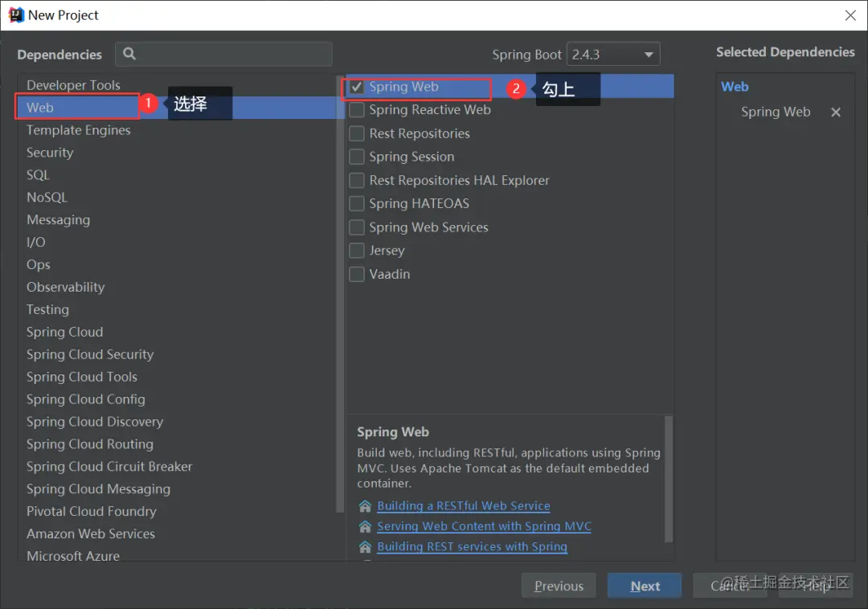Click the IntelliJ logo in the title bar
The height and width of the screenshot is (609, 868).
point(16,15)
